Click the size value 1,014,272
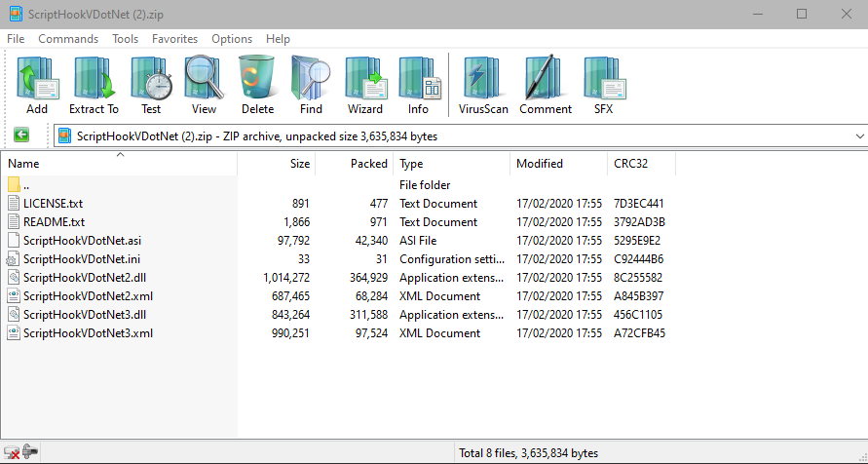868x464 pixels. [x=286, y=278]
